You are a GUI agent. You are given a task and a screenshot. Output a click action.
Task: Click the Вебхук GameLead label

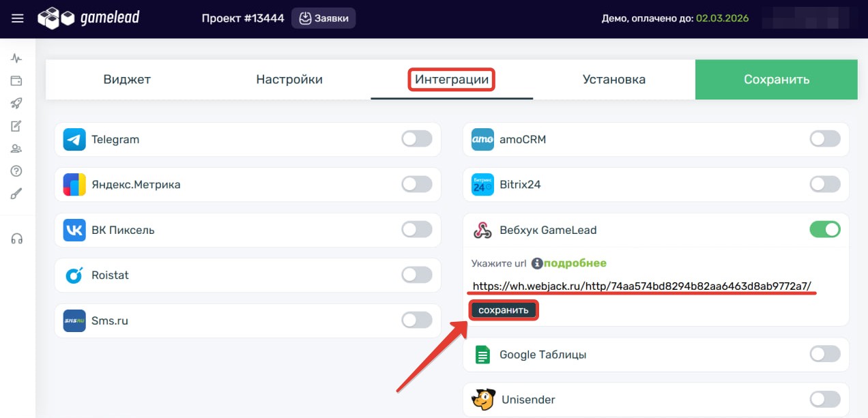click(548, 230)
